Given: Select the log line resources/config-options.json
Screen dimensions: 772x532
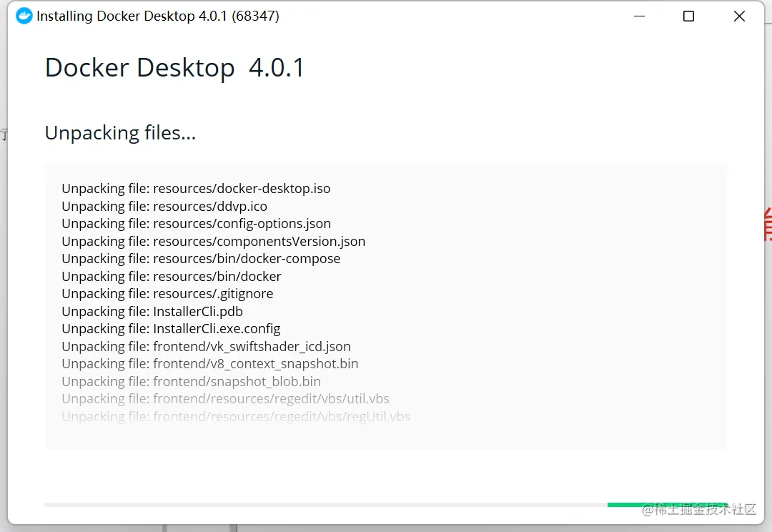Looking at the screenshot, I should [196, 224].
